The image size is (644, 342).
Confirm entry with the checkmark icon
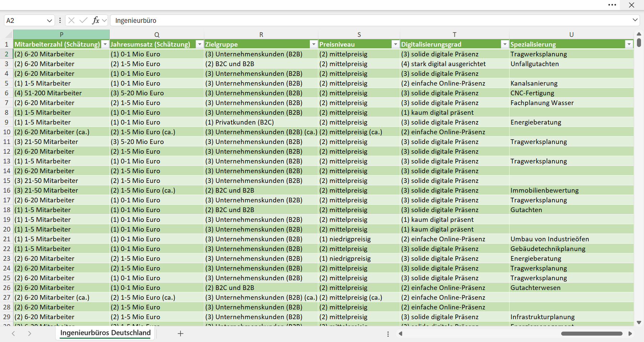[x=83, y=20]
